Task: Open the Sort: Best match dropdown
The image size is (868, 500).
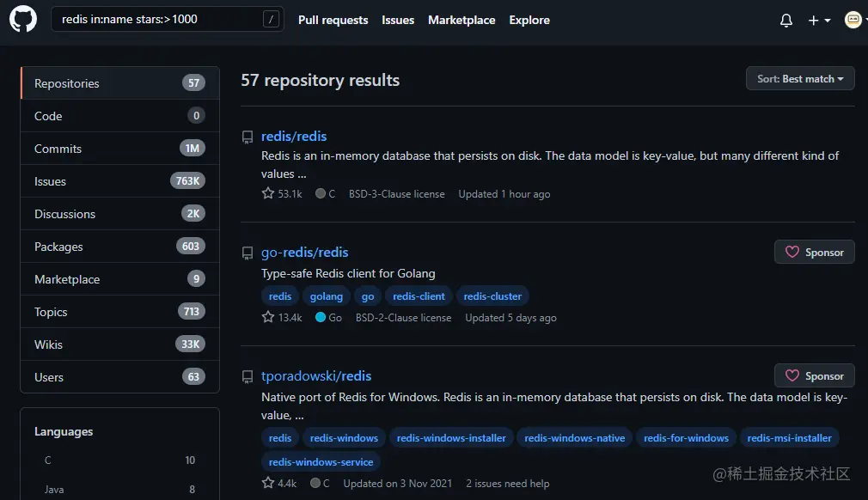Action: point(800,78)
